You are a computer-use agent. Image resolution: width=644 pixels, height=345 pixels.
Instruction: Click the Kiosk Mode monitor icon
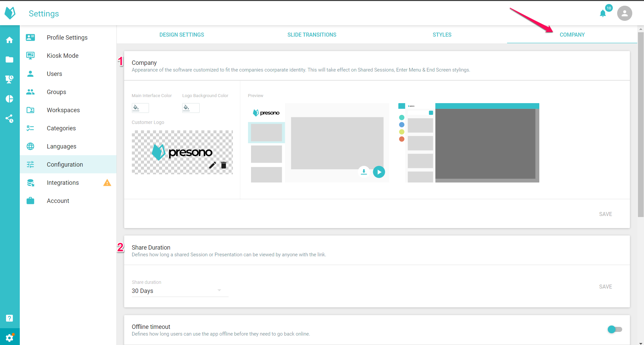pyautogui.click(x=31, y=55)
